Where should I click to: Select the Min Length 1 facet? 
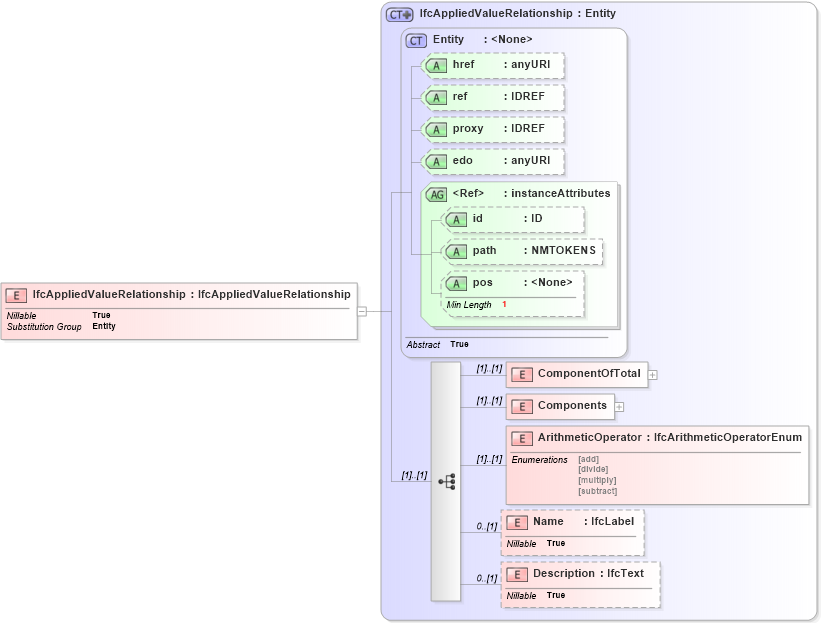click(476, 304)
